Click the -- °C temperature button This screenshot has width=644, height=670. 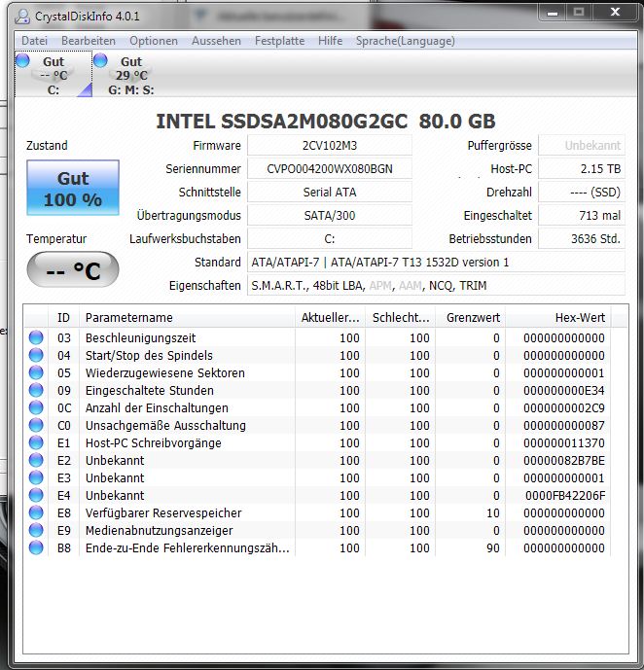pos(73,269)
